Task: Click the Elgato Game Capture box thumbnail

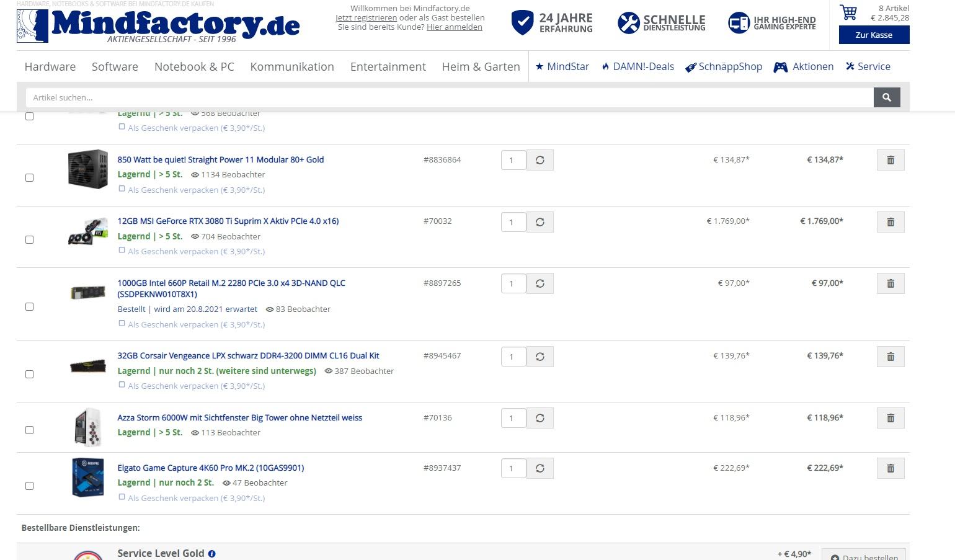Action: click(87, 478)
